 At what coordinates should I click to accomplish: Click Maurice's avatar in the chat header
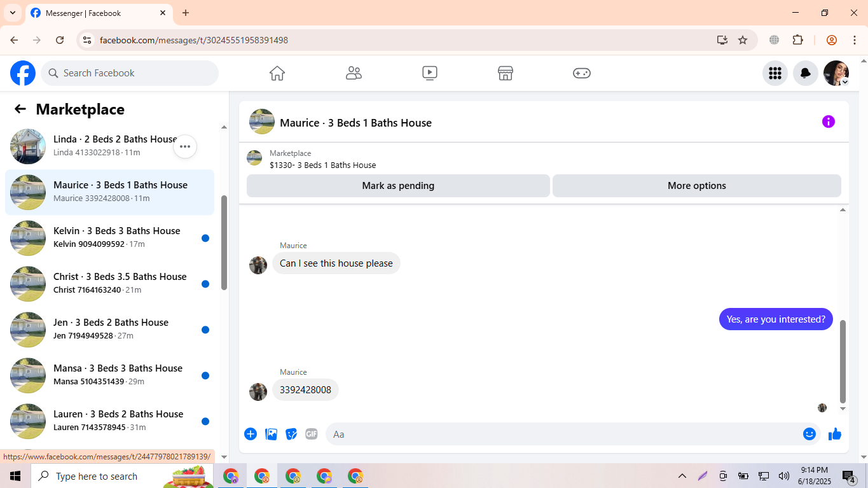262,122
